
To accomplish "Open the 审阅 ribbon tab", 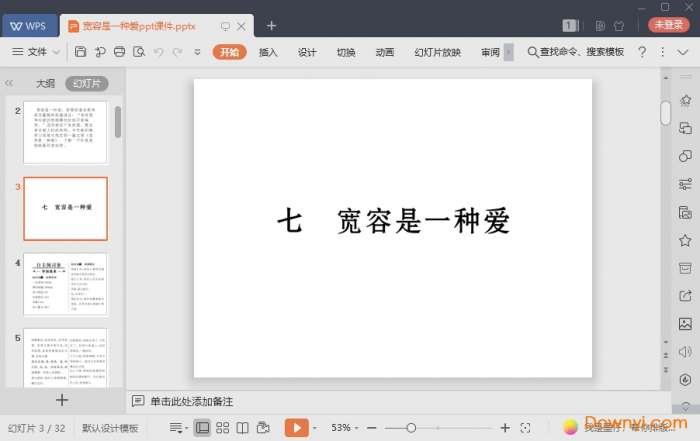I will [490, 52].
